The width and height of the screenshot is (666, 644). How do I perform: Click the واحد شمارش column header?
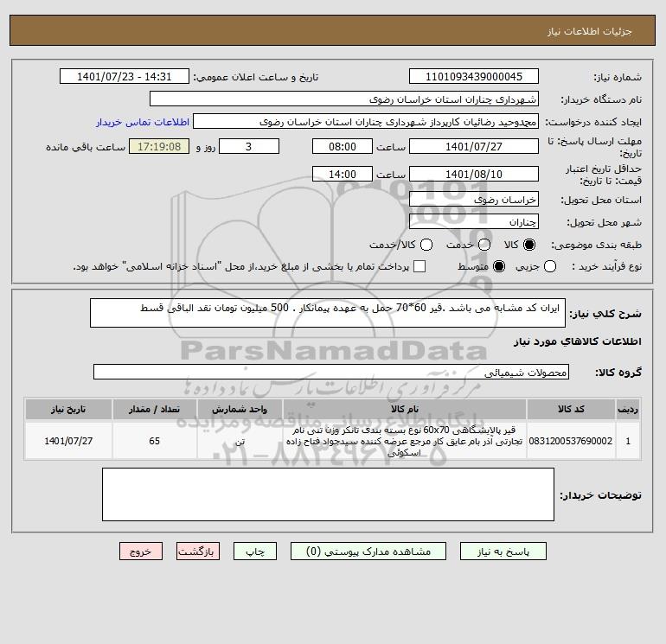(x=240, y=409)
